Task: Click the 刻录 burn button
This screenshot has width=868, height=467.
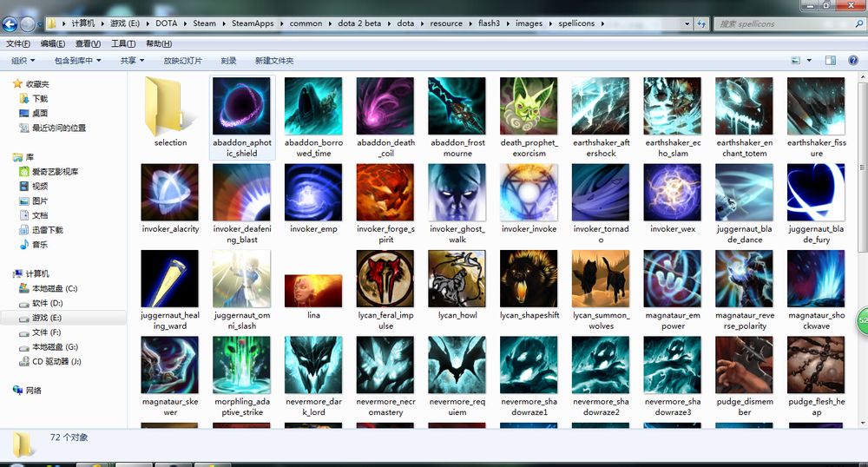Action: pyautogui.click(x=228, y=60)
